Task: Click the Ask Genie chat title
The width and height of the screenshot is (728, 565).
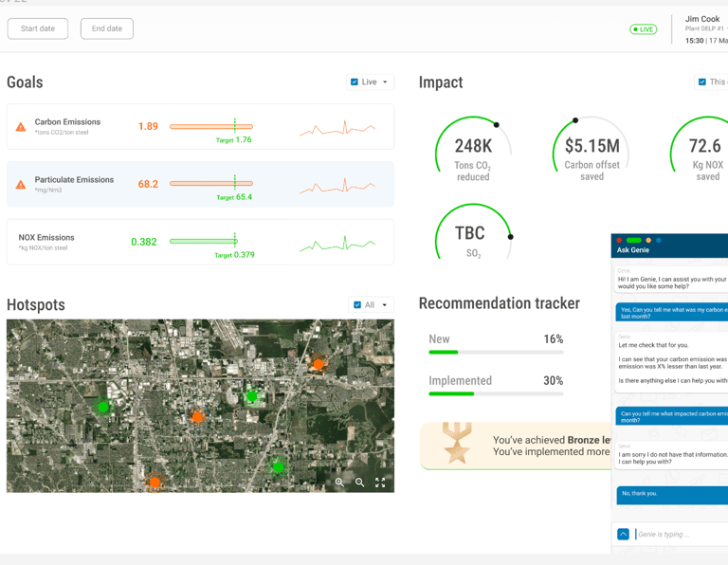Action: pyautogui.click(x=633, y=249)
